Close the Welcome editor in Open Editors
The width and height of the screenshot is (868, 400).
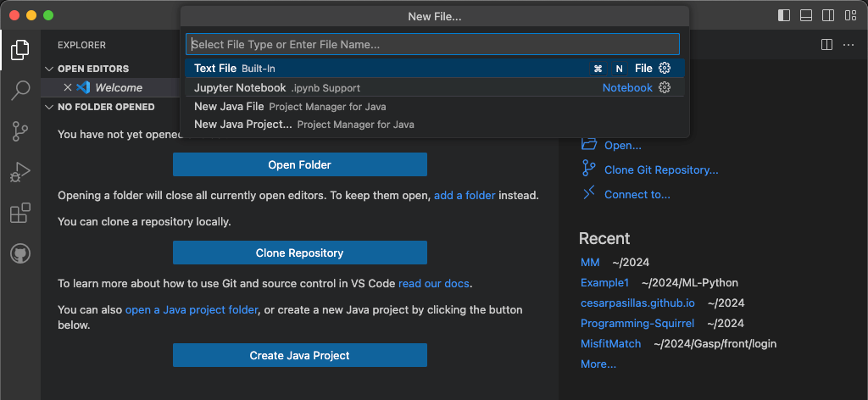(x=68, y=87)
